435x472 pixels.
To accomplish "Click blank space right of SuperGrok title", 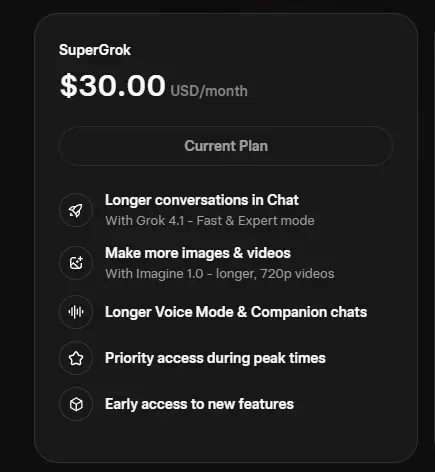I will click(x=260, y=50).
